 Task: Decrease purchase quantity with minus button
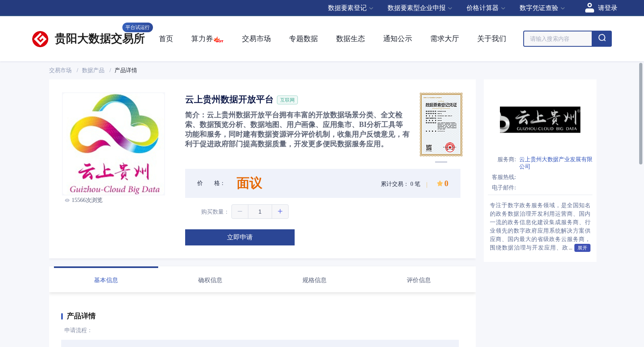[240, 212]
